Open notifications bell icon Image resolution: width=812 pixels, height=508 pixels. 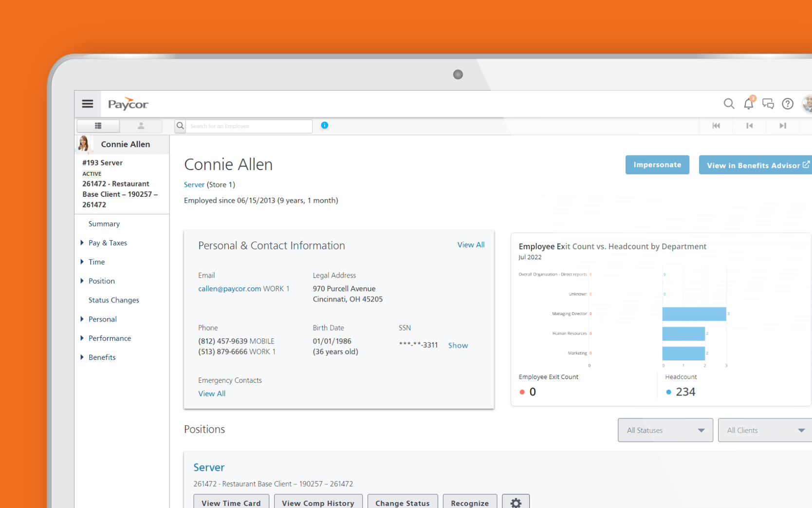[x=749, y=103]
